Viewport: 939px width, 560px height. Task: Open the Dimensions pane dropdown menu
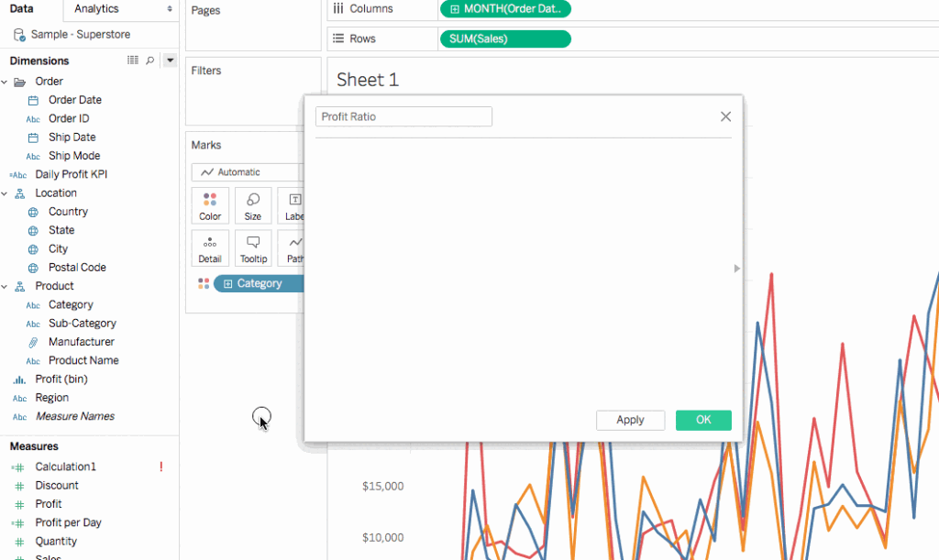tap(170, 60)
